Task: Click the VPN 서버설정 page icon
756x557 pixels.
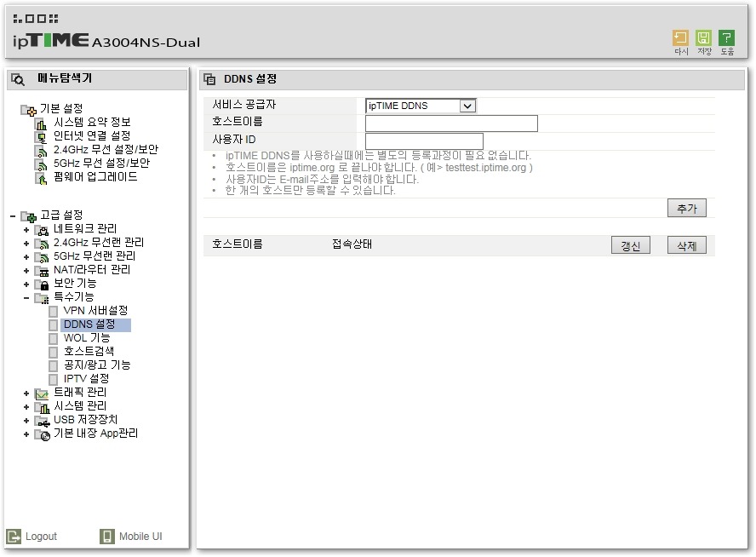Action: click(53, 312)
